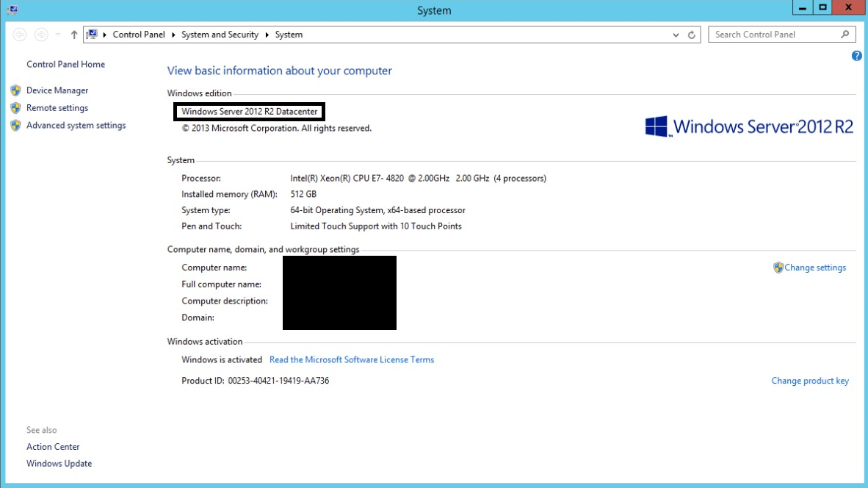The image size is (868, 488).
Task: Minimize the System window
Action: click(802, 7)
